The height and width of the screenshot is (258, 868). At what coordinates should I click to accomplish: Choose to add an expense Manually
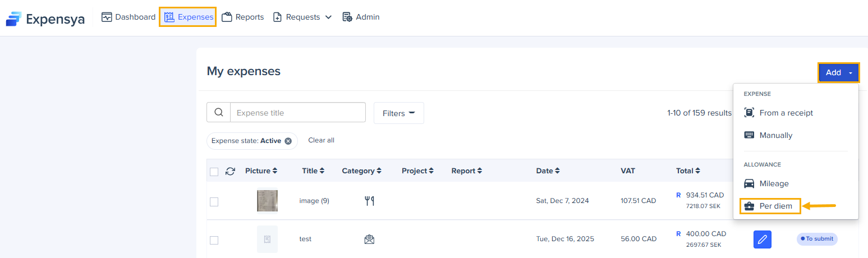click(x=775, y=135)
